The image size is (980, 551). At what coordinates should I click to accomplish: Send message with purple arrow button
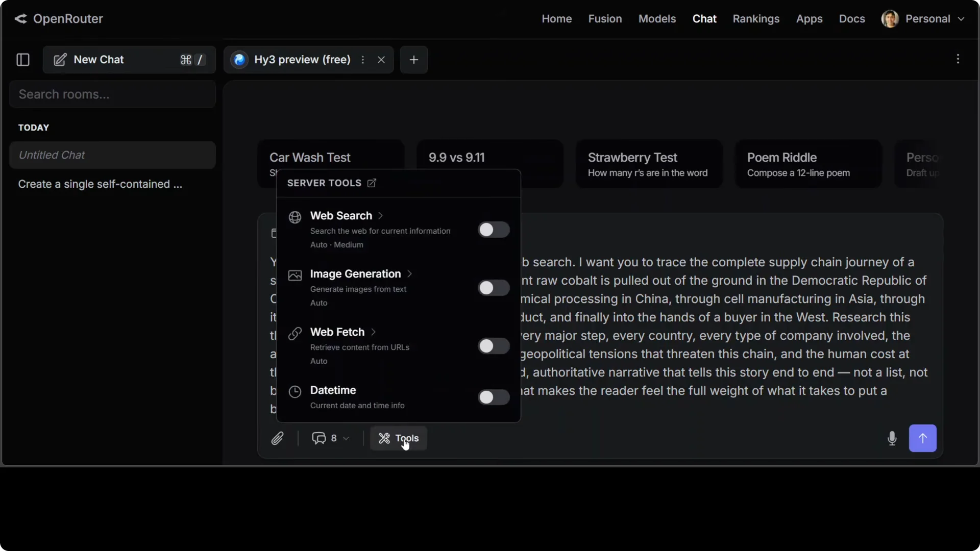(x=922, y=438)
